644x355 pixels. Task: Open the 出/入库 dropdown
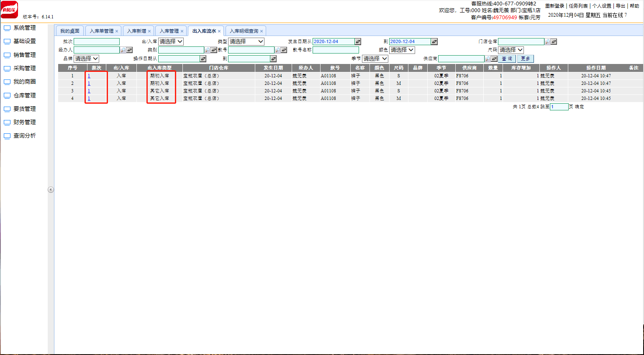click(x=171, y=42)
